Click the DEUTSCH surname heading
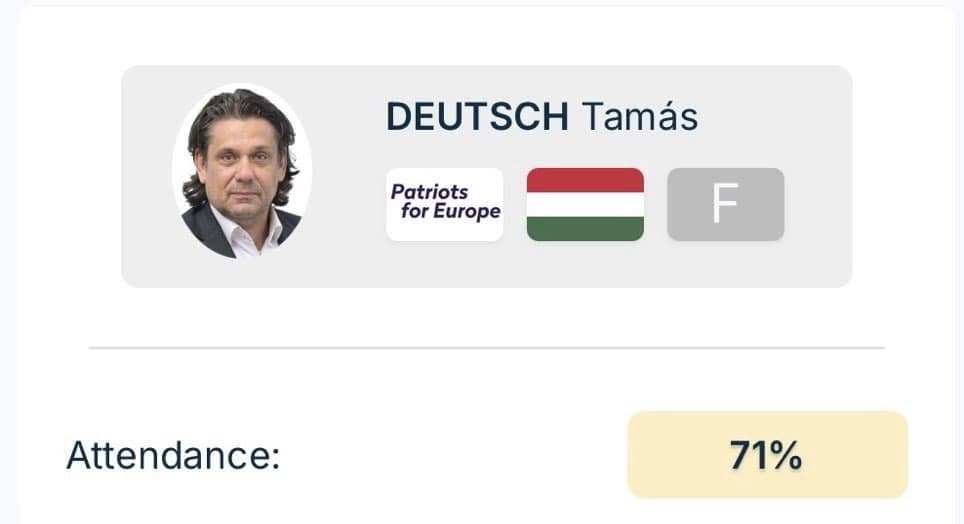Viewport: 964px width, 524px height. point(477,116)
